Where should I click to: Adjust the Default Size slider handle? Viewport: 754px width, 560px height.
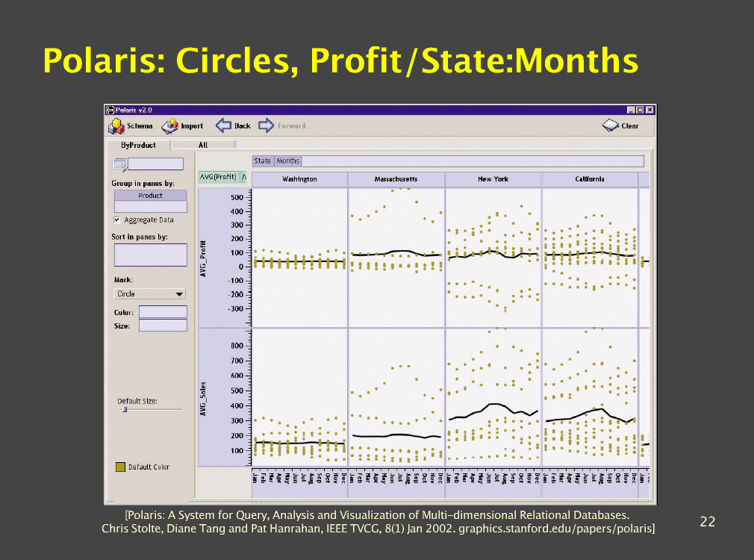[125, 409]
